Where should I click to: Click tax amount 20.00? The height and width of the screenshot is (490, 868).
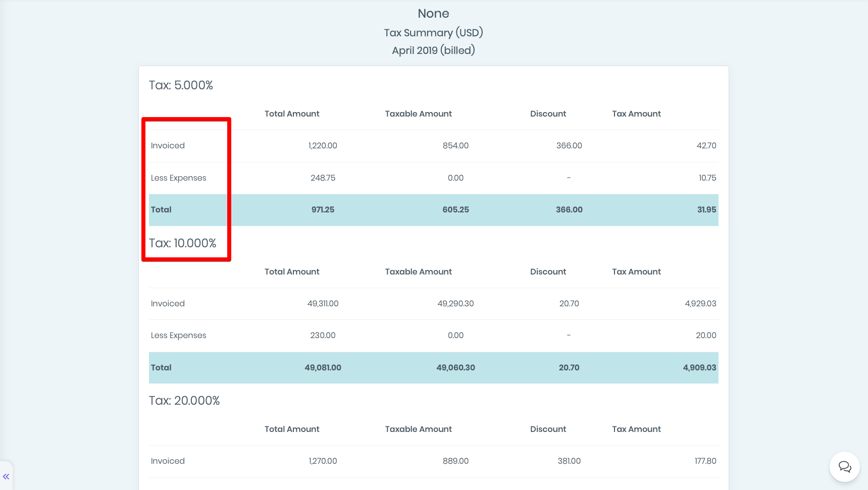(706, 336)
